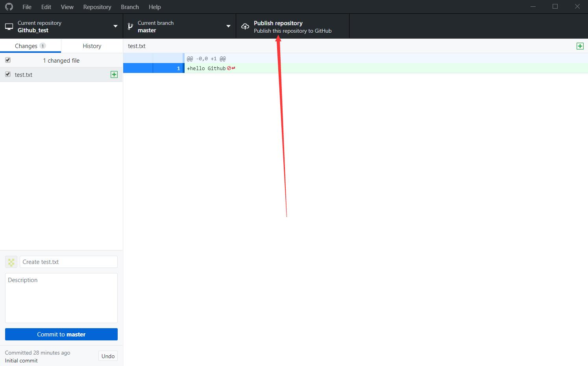Open the Repository menu
The height and width of the screenshot is (366, 588).
[97, 7]
